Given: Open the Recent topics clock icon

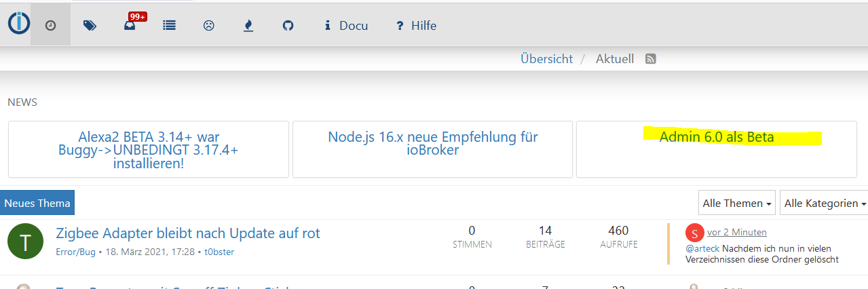Looking at the screenshot, I should (x=50, y=25).
